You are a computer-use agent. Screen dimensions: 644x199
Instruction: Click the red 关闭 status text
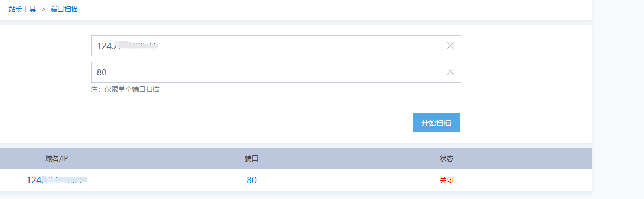coord(446,180)
